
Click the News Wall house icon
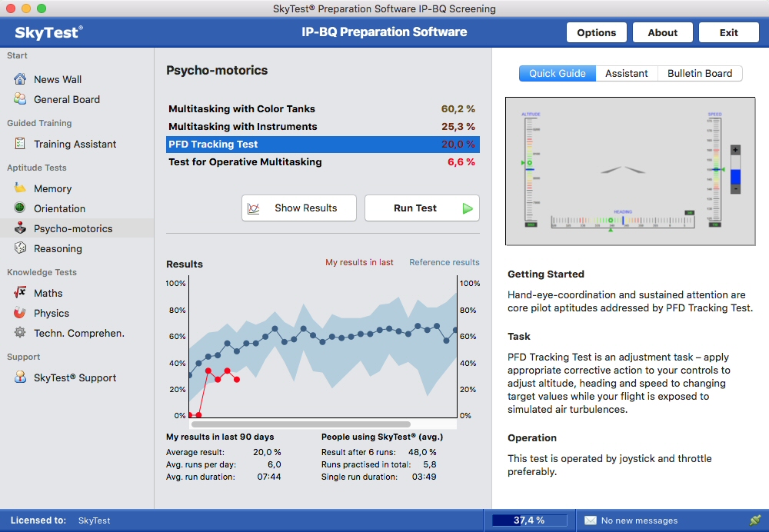[x=20, y=79]
